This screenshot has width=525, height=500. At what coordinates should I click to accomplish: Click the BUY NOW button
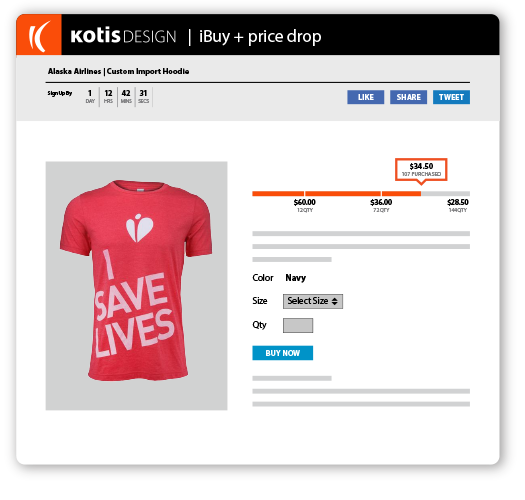[283, 353]
